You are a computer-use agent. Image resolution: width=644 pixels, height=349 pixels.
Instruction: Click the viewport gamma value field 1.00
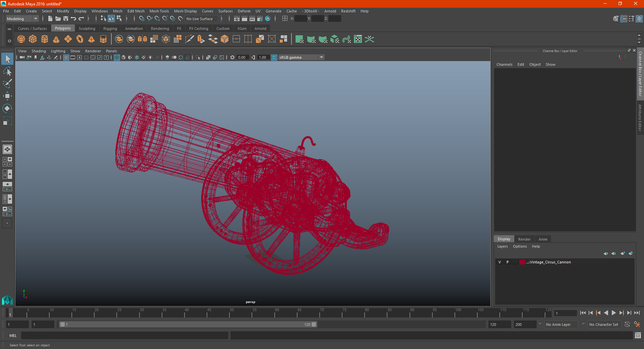[263, 57]
